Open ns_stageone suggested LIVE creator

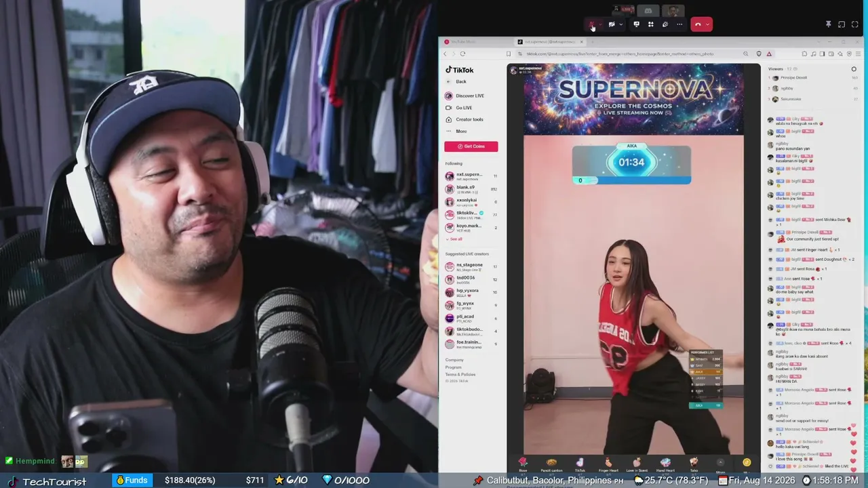(x=471, y=266)
